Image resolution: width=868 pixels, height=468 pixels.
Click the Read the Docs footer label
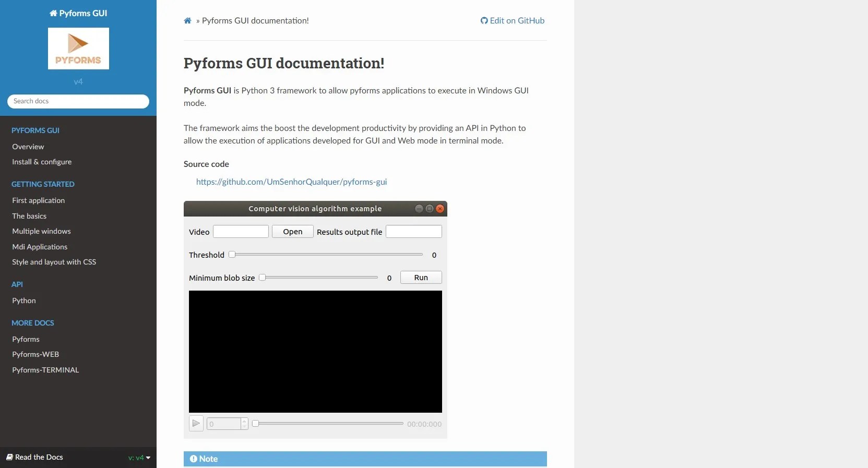click(x=39, y=457)
